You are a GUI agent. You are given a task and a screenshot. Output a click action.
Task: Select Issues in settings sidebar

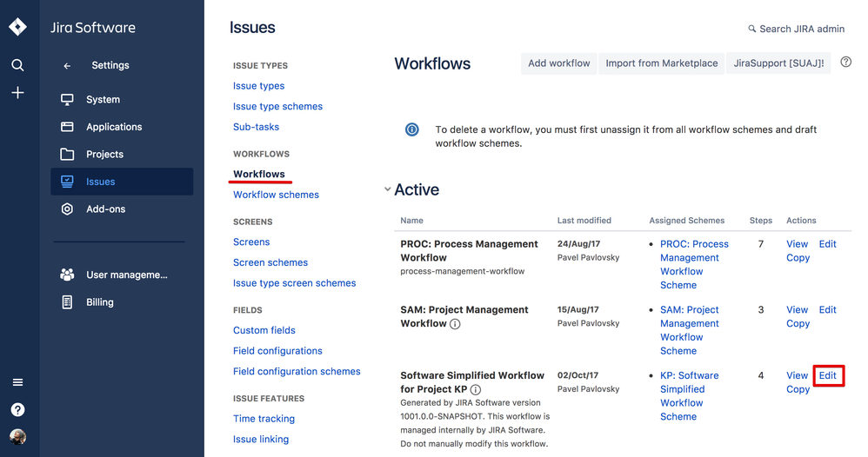click(122, 182)
